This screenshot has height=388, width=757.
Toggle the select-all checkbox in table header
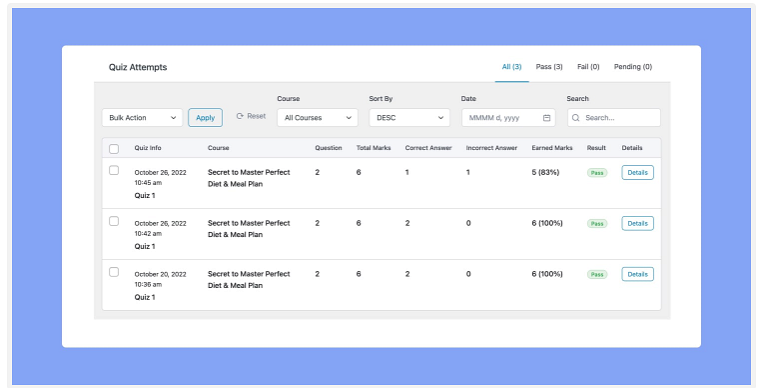(x=114, y=149)
